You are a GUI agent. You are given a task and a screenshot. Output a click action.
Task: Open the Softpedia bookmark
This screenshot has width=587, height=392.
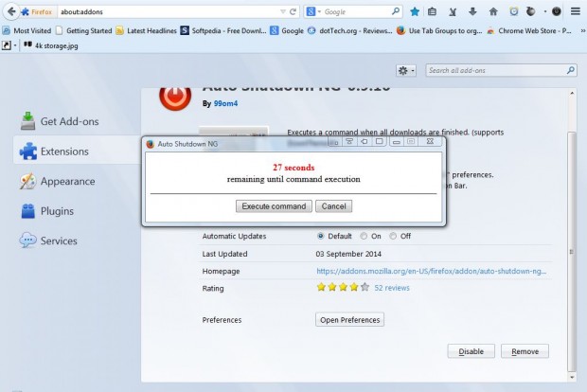click(x=223, y=30)
